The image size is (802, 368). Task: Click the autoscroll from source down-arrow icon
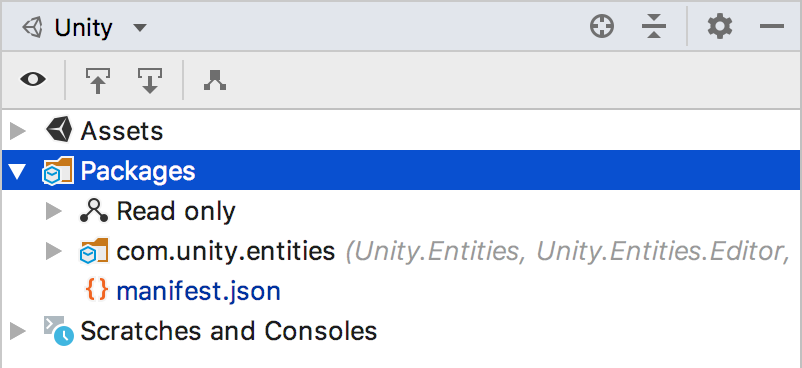click(x=149, y=80)
